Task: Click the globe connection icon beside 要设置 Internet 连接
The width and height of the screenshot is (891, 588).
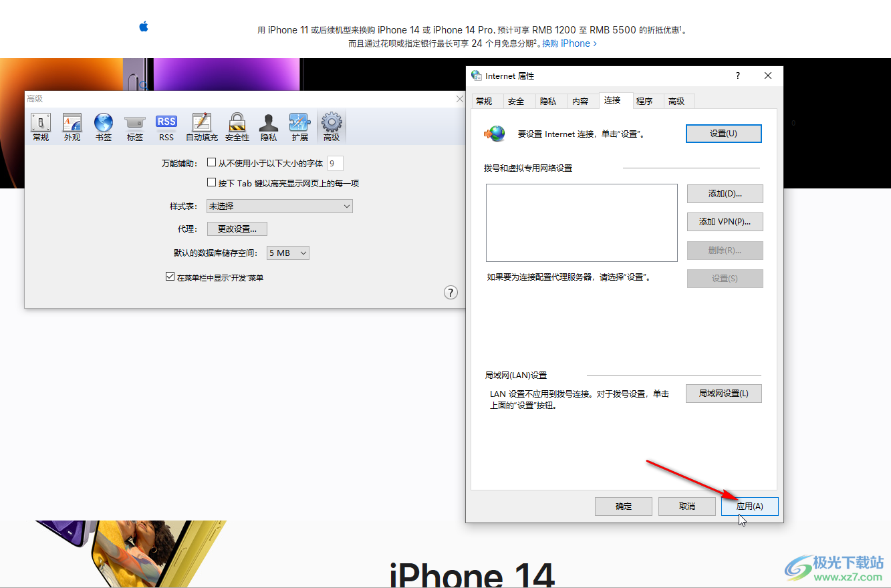Action: [x=495, y=134]
